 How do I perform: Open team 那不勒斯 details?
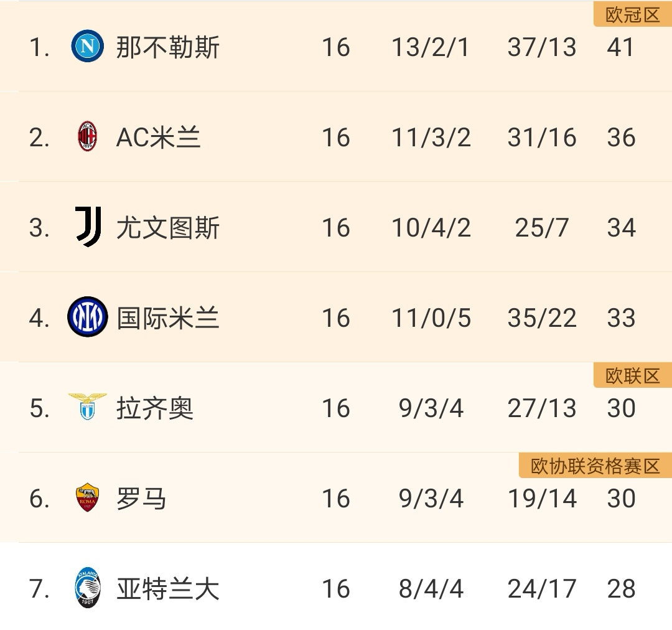coord(167,47)
